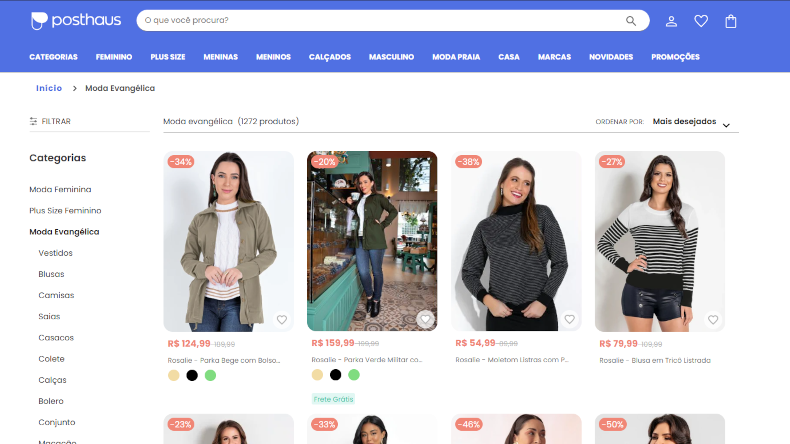Open the Vestidos subcategory

(x=55, y=253)
